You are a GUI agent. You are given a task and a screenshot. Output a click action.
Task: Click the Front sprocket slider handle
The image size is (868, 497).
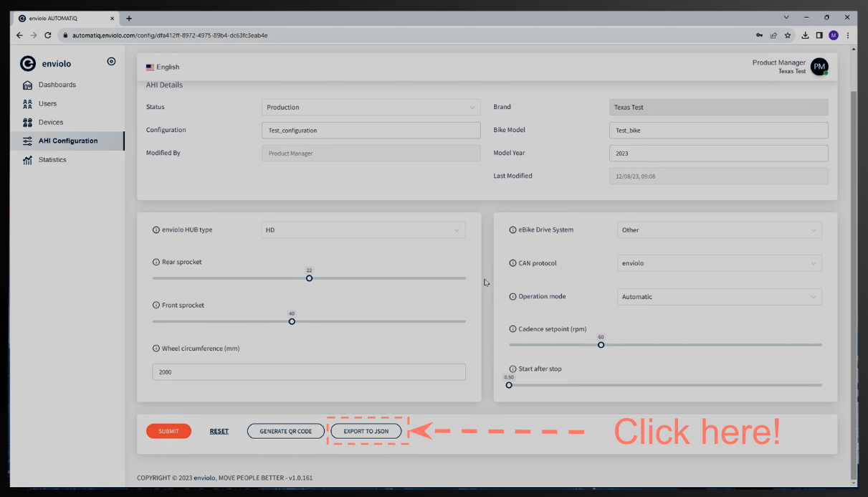(292, 321)
